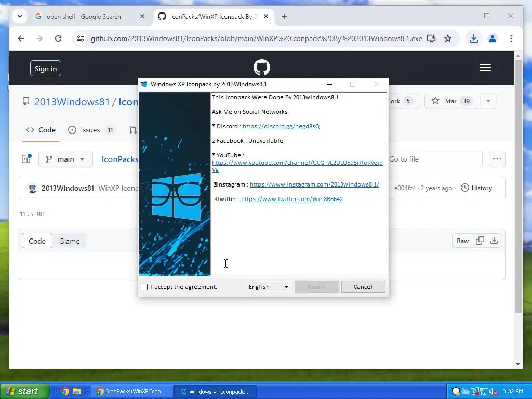
Task: Download raw file icon
Action: [494, 241]
